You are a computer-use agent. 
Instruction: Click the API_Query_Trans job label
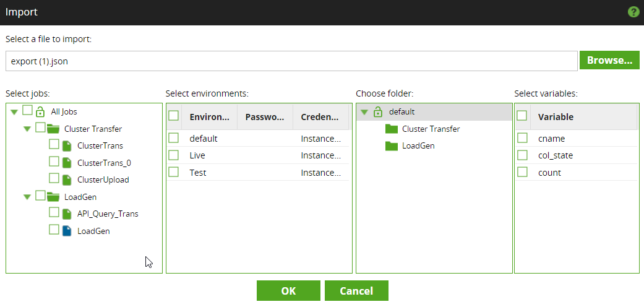[x=108, y=214]
